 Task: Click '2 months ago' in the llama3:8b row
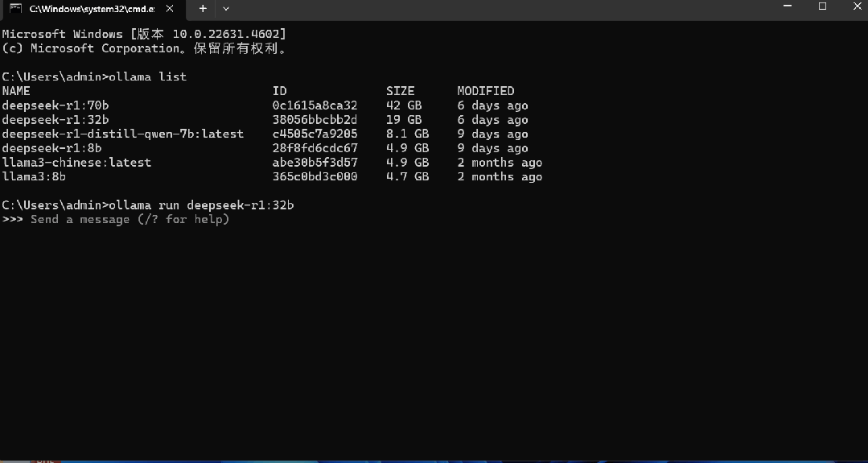tap(500, 176)
